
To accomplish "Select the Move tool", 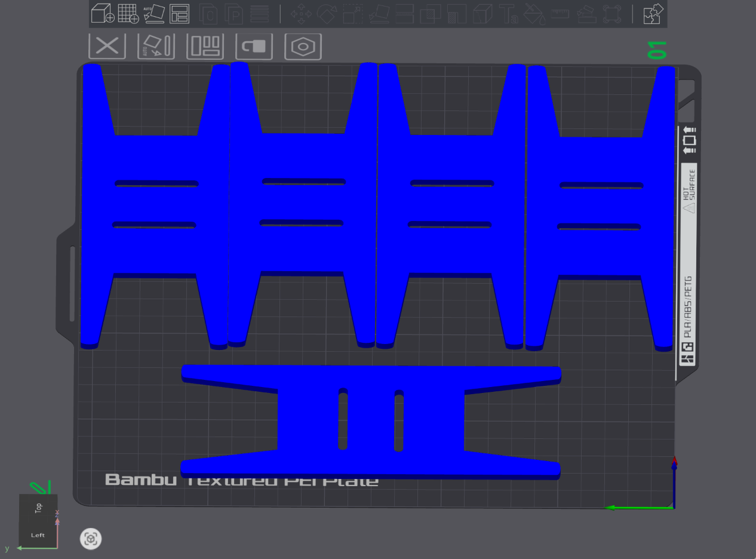I will (x=302, y=13).
